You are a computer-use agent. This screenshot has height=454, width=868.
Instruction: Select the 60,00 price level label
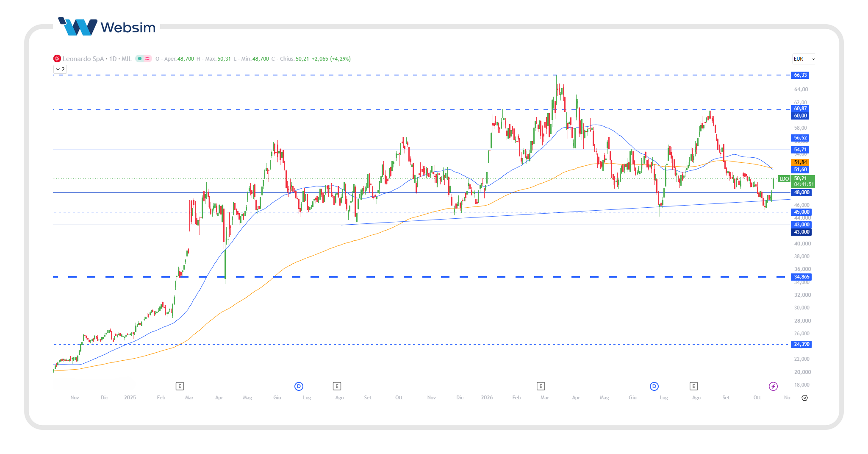[800, 116]
